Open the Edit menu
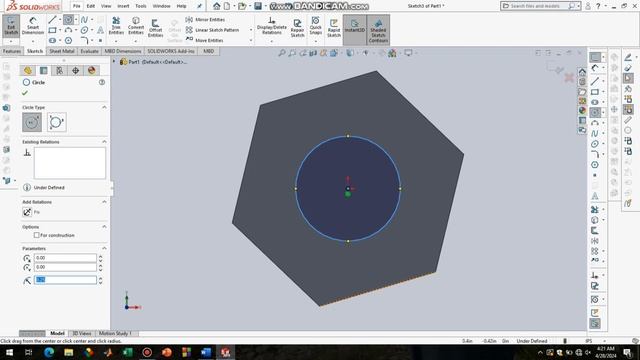The image size is (640, 360). (x=91, y=6)
